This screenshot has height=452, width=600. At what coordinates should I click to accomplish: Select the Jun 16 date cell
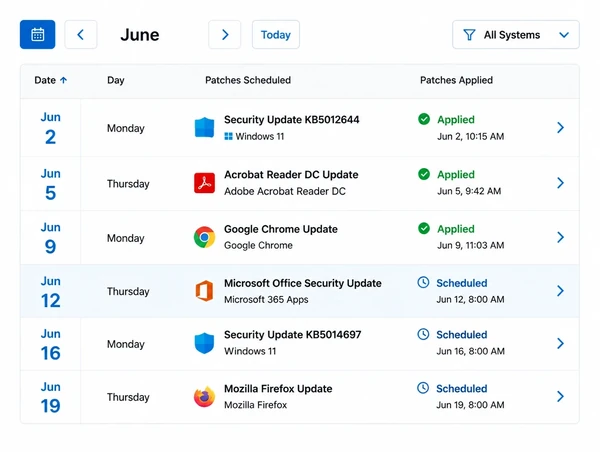point(51,344)
